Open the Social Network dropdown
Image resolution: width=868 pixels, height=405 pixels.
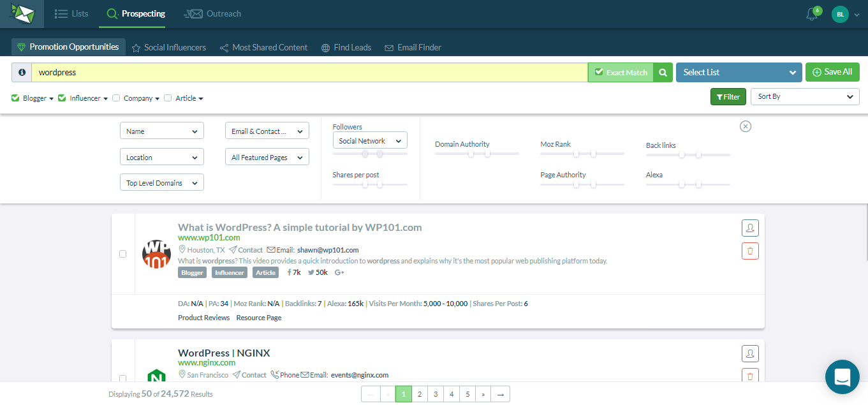(x=370, y=140)
